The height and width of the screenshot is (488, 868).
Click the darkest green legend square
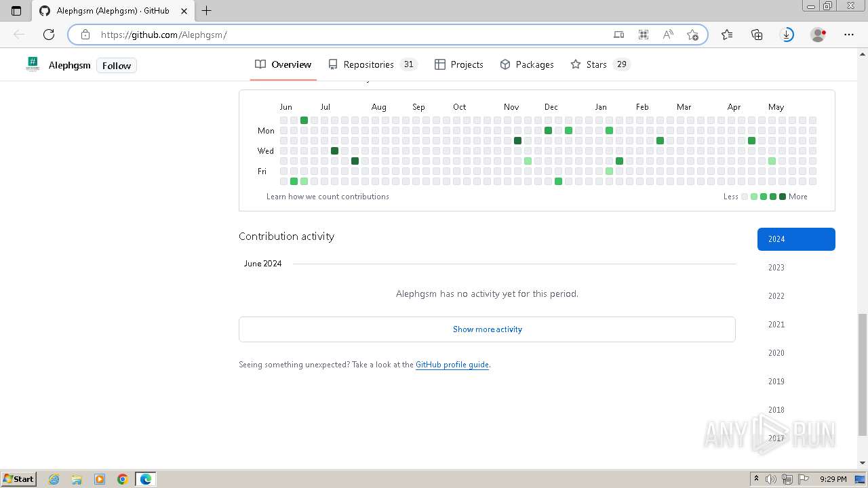tap(783, 197)
